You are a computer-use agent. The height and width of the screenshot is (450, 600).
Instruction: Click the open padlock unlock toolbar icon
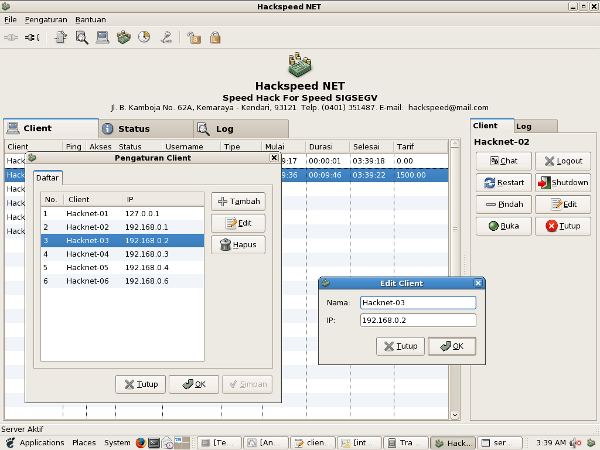[194, 38]
